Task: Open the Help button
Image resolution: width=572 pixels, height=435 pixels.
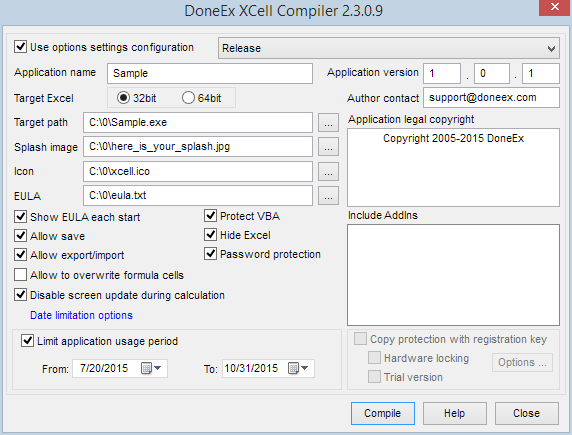Action: 455,413
